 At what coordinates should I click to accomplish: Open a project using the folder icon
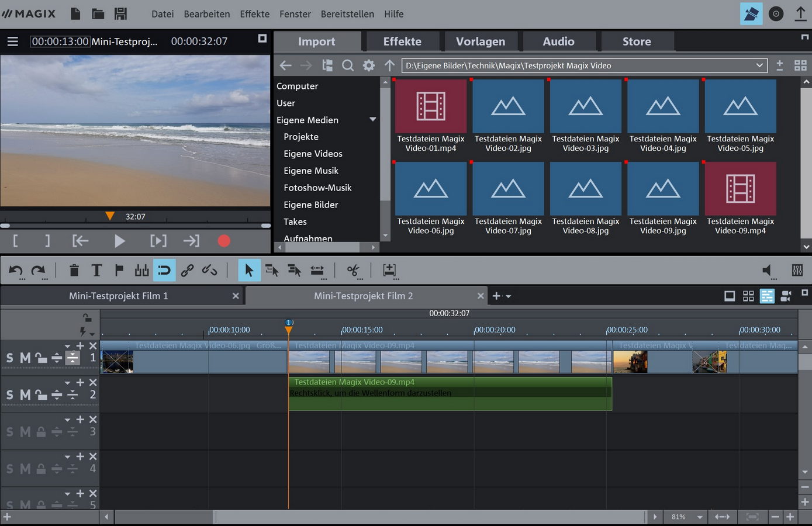(x=98, y=13)
